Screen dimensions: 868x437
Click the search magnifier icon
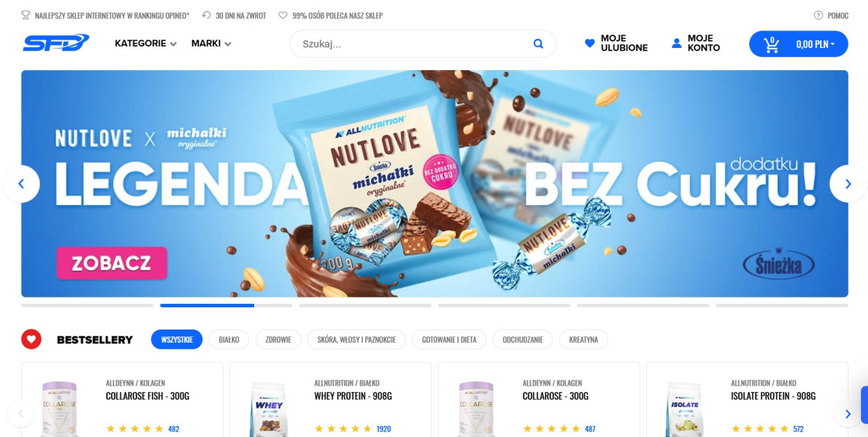538,44
